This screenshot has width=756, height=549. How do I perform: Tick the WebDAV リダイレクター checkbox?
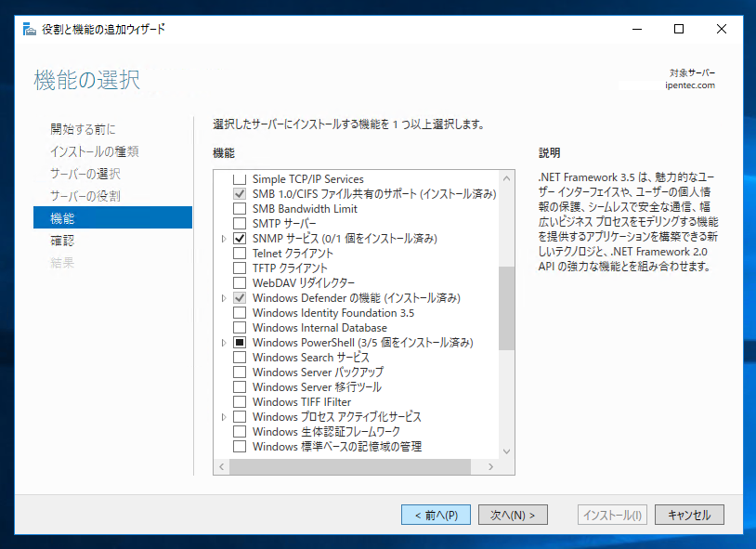tap(240, 283)
